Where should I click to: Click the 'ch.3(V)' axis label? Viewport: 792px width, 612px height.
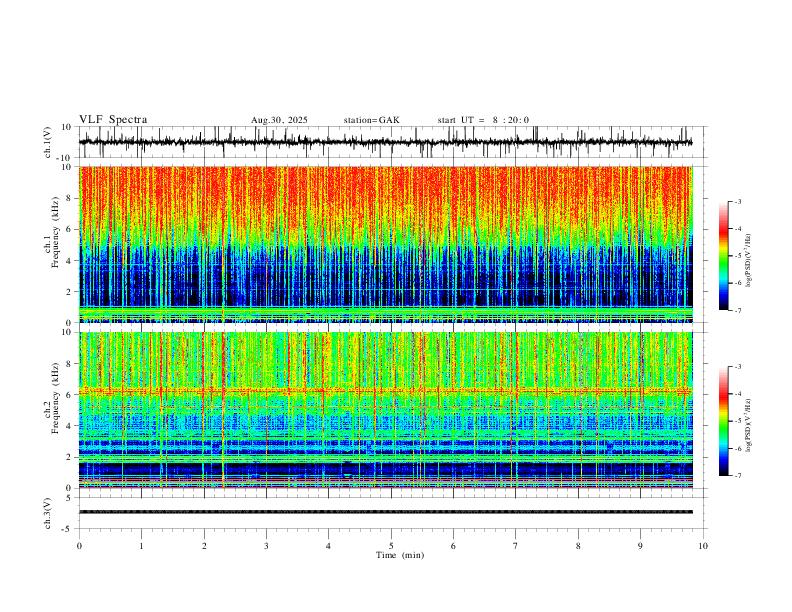[48, 513]
